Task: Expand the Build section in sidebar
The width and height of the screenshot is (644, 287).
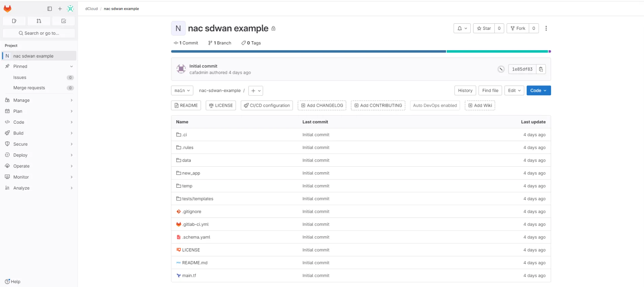Action: (x=39, y=133)
